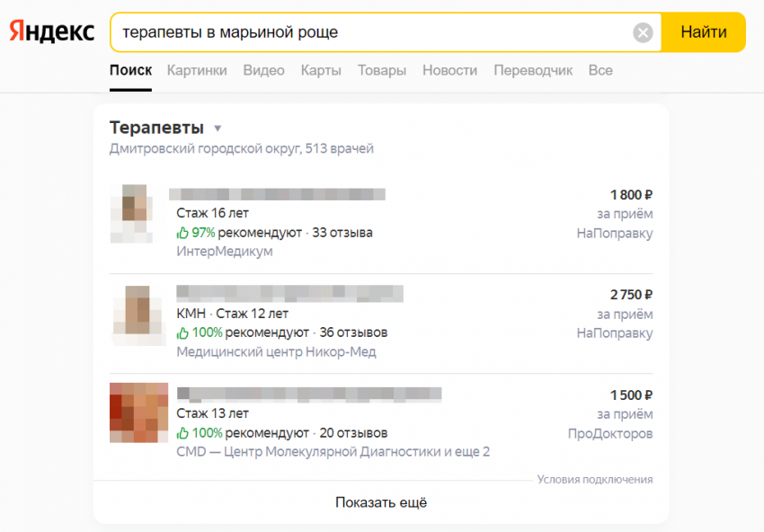Screen dimensions: 764x532
Task: Open the second doctor's profile photo
Action: [x=138, y=315]
